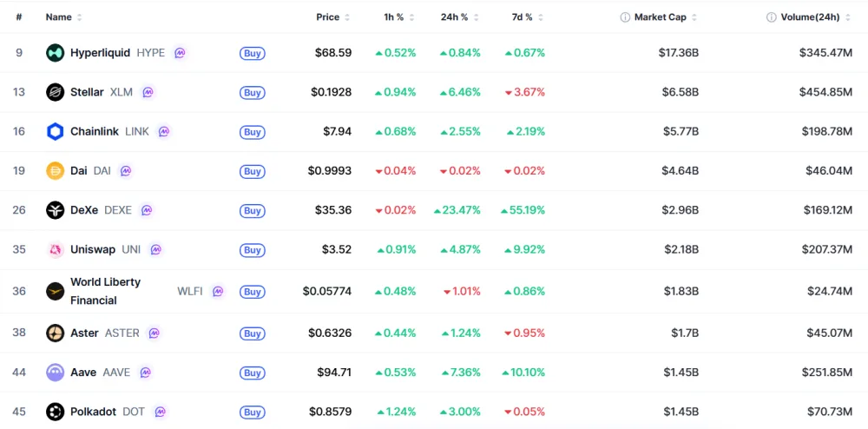Screen dimensions: 868x429
Task: Open the World Liberty Financial name link
Action: 105,291
